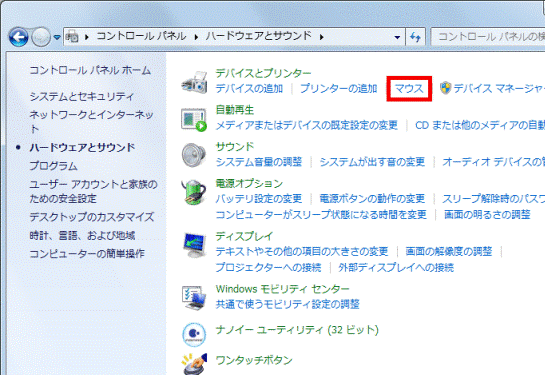
Task: Click the Display monitor icon
Action: pos(194,245)
